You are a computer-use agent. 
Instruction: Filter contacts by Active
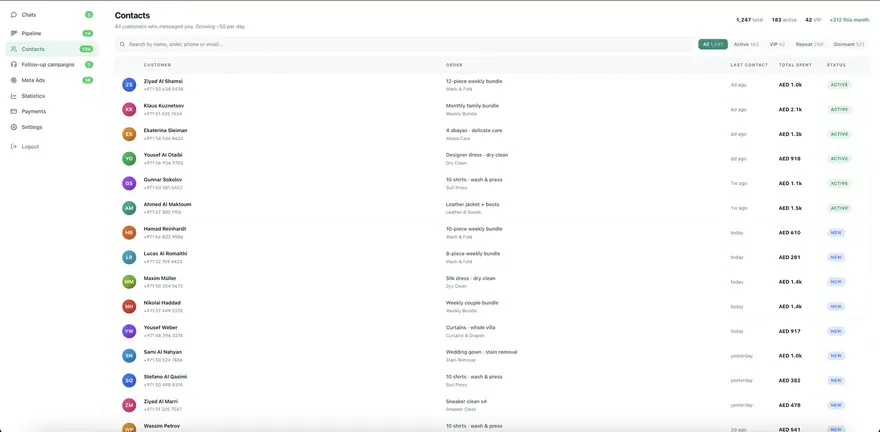[x=746, y=44]
